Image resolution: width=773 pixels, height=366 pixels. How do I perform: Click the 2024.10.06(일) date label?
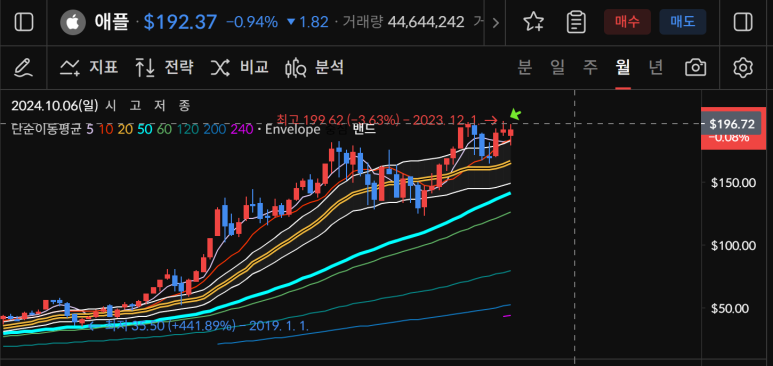click(x=55, y=106)
